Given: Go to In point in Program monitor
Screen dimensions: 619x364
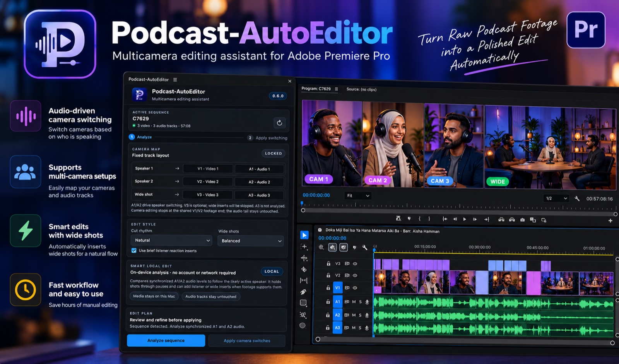Looking at the screenshot, I should point(445,219).
